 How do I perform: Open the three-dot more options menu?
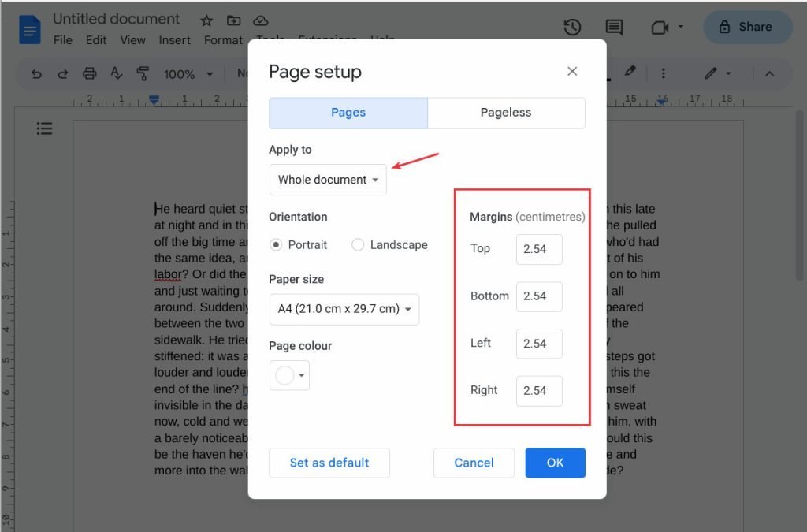[663, 73]
